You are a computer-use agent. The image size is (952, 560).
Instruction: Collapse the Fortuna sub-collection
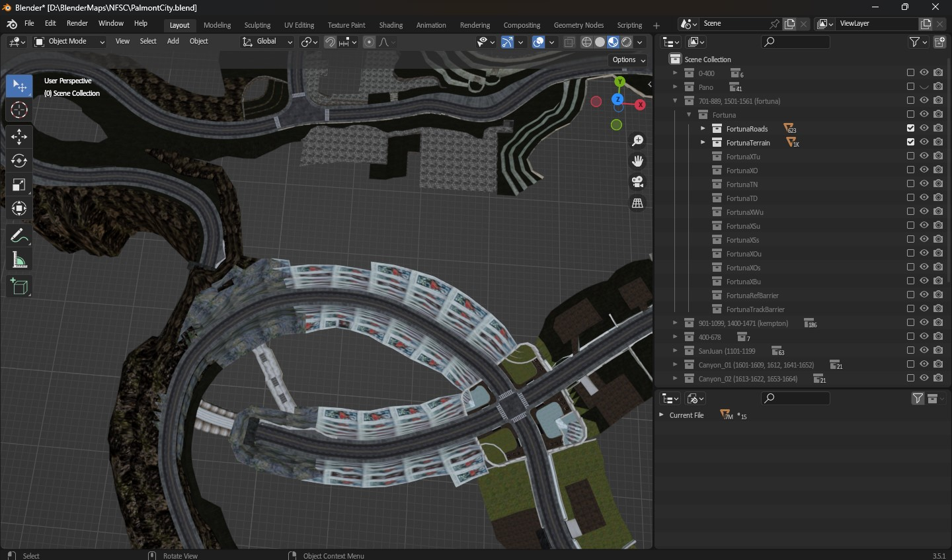pos(689,115)
